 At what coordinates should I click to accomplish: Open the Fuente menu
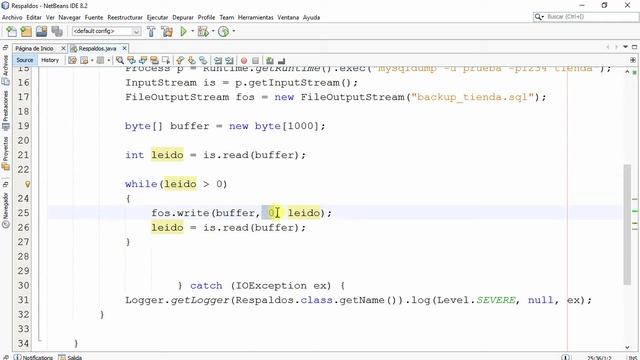point(94,17)
